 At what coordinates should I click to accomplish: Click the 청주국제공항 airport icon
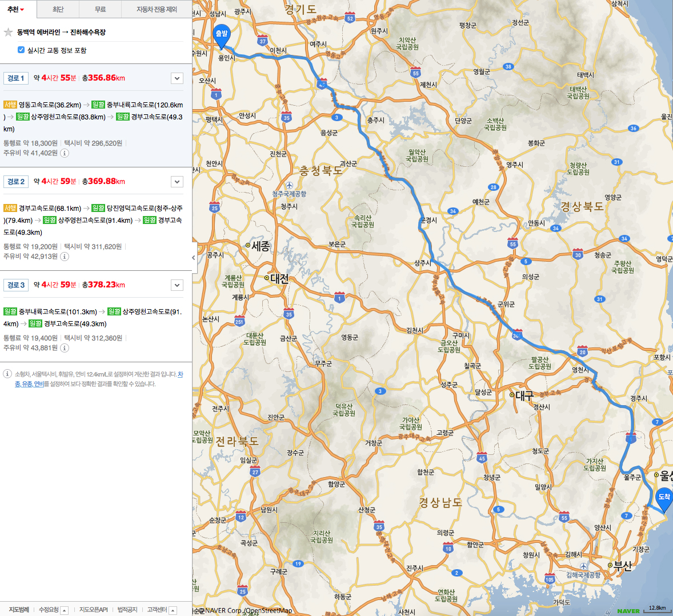click(x=289, y=186)
